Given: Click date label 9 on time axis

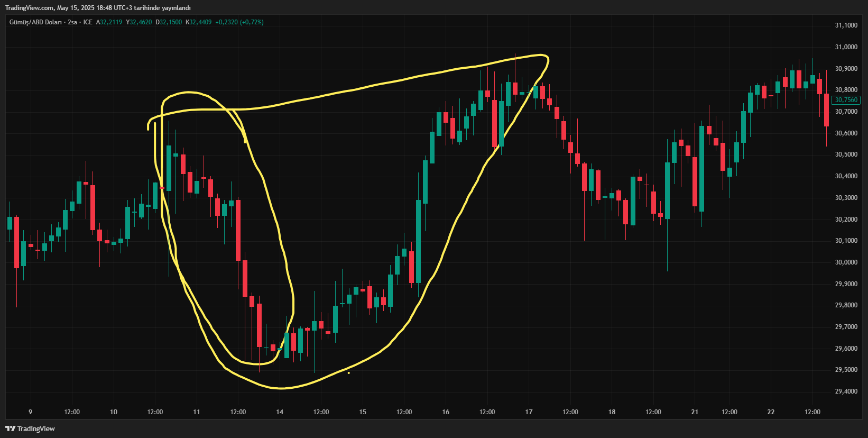Looking at the screenshot, I should (30, 412).
